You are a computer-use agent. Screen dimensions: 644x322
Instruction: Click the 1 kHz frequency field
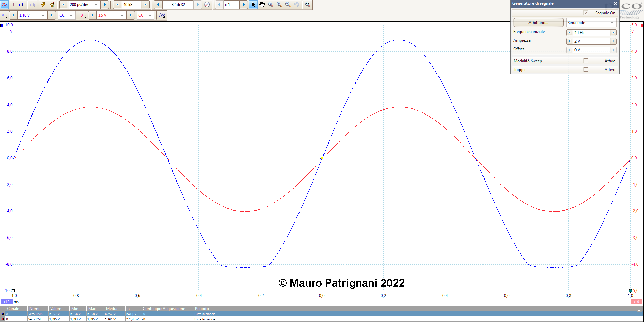592,33
